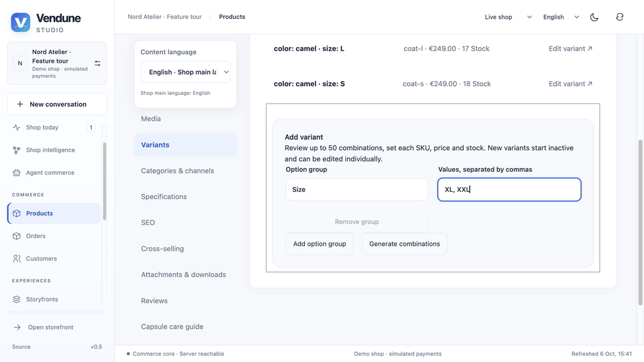644x362 pixels.
Task: Open Customers in sidebar
Action: [54, 258]
